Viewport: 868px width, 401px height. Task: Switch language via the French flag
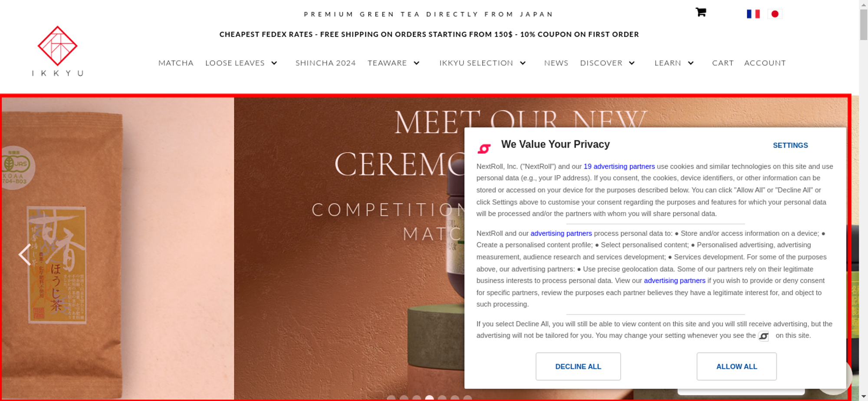pos(753,14)
